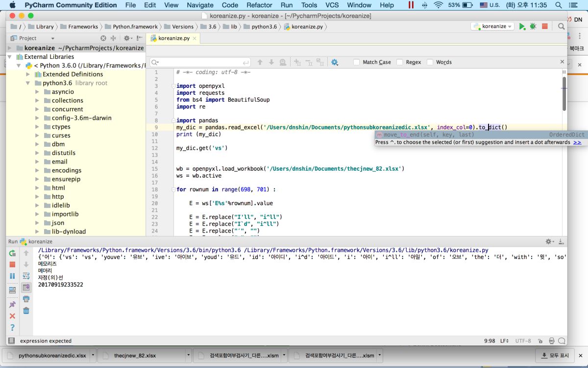Viewport: 588px width, 368px height.
Task: Enable the Regex checkbox
Action: [x=400, y=62]
